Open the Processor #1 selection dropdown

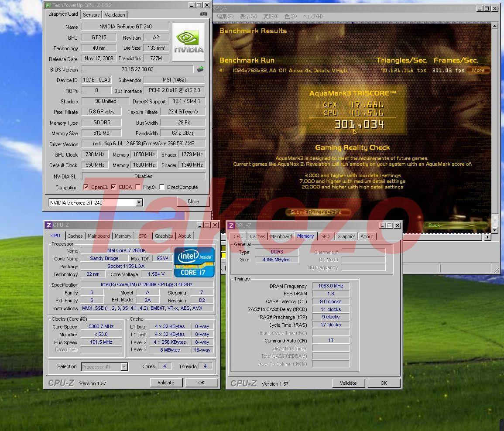[x=124, y=367]
